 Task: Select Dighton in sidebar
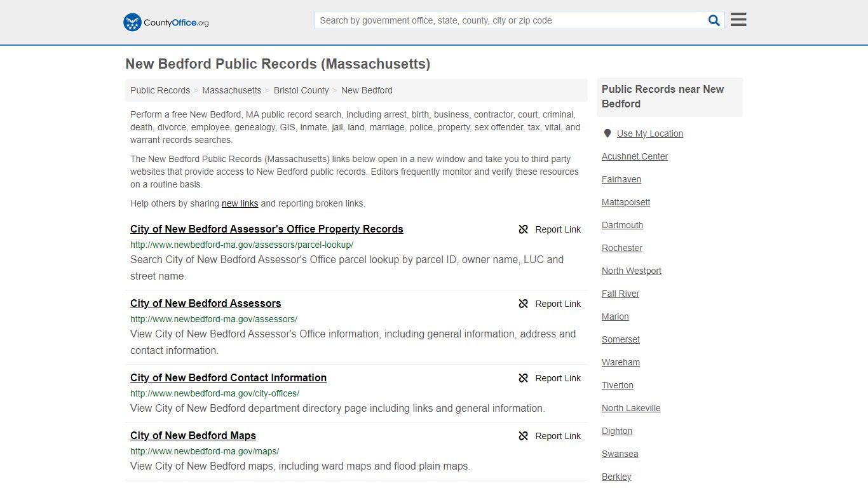pos(617,431)
